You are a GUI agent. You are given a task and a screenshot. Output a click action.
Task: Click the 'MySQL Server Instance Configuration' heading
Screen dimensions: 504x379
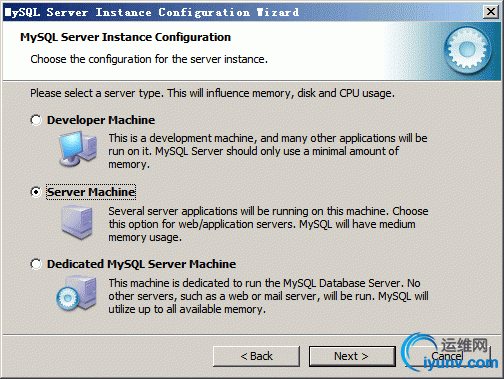pyautogui.click(x=125, y=37)
